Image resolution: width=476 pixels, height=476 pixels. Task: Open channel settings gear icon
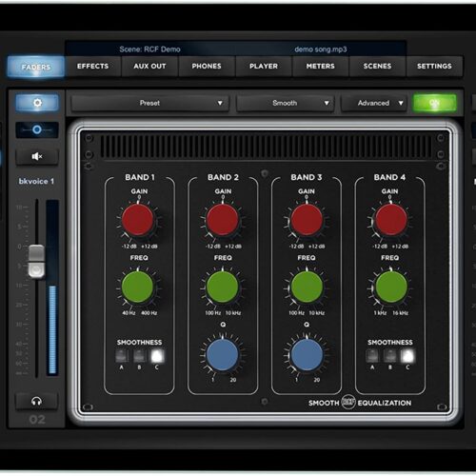[x=37, y=103]
